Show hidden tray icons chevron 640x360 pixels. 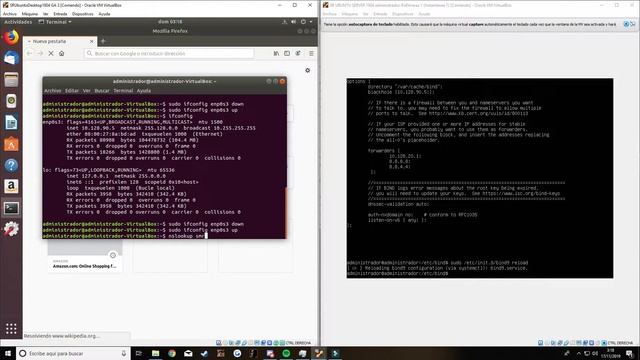(578, 353)
